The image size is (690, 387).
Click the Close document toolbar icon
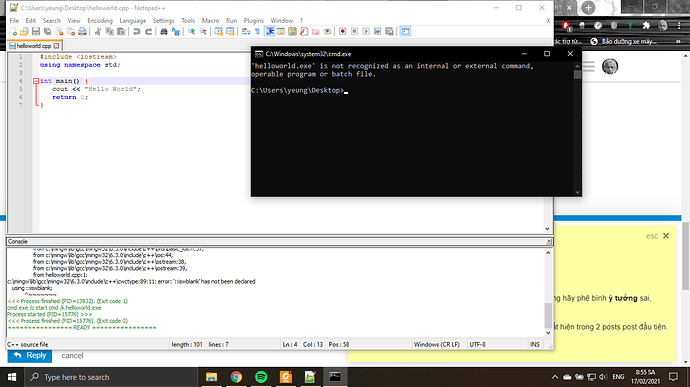tap(59, 32)
